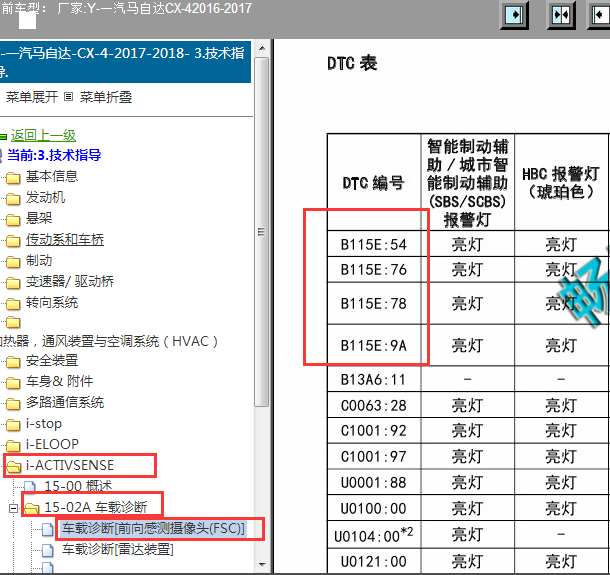This screenshot has height=575, width=610.
Task: Click the right-arrow panel button in header
Action: click(x=514, y=15)
